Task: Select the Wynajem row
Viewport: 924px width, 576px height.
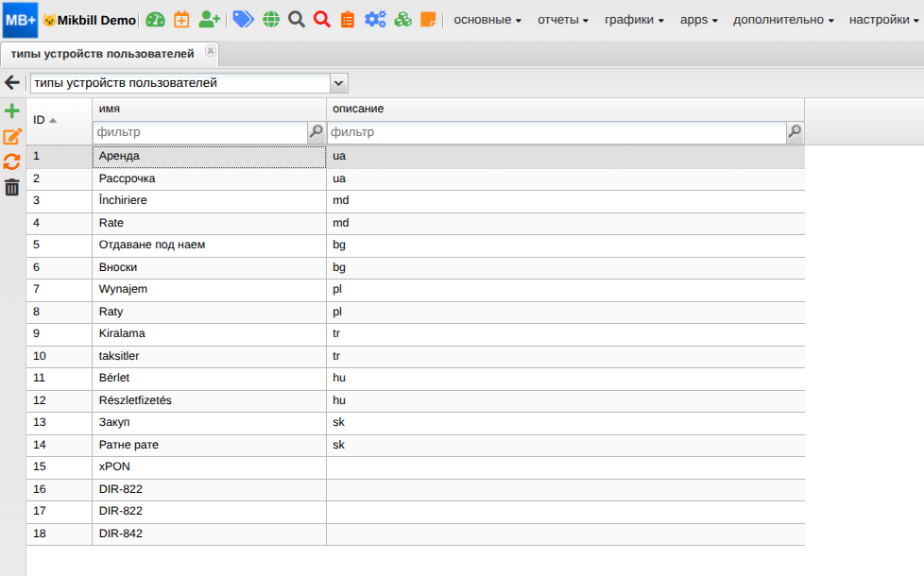Action: pos(416,289)
